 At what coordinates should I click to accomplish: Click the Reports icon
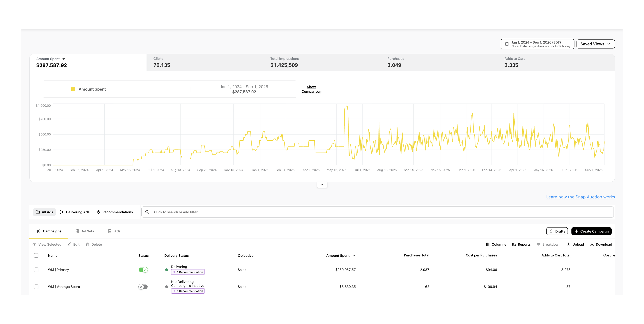(x=514, y=244)
